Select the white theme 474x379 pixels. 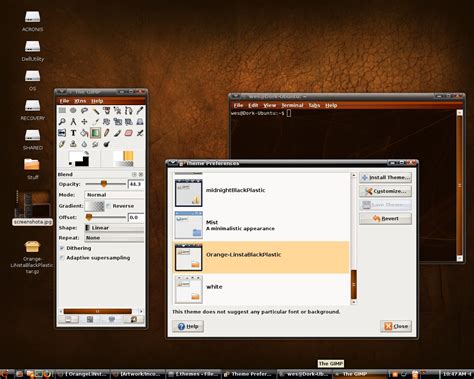tap(261, 289)
